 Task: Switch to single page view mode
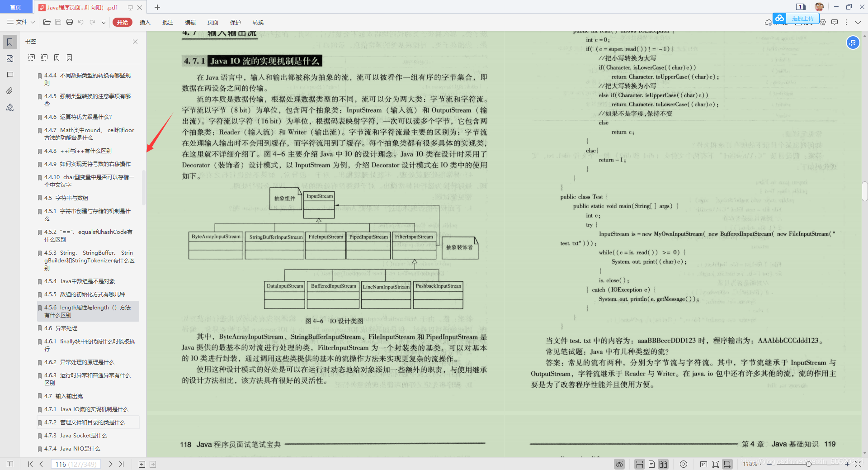(651, 464)
